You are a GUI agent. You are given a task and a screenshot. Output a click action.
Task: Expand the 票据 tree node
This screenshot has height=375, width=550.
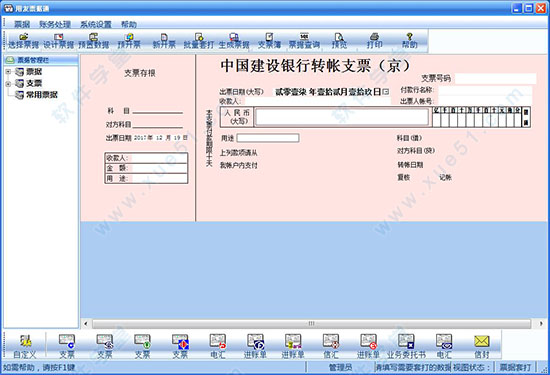8,72
